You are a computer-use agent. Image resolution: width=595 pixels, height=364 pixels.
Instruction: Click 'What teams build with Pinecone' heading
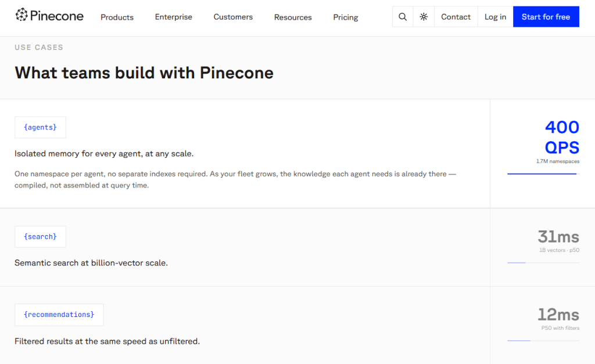click(x=144, y=73)
